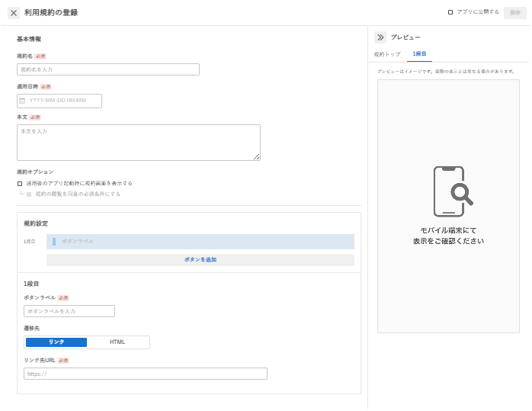Click the phone preview magnifier image
The width and height of the screenshot is (532, 411).
(x=453, y=191)
